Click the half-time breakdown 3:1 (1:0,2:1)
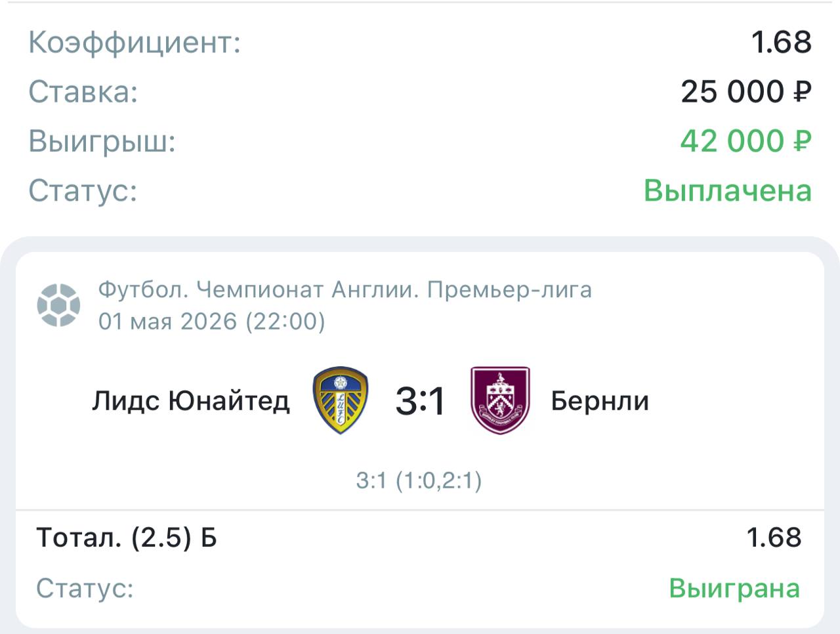The height and width of the screenshot is (634, 840). click(x=419, y=480)
